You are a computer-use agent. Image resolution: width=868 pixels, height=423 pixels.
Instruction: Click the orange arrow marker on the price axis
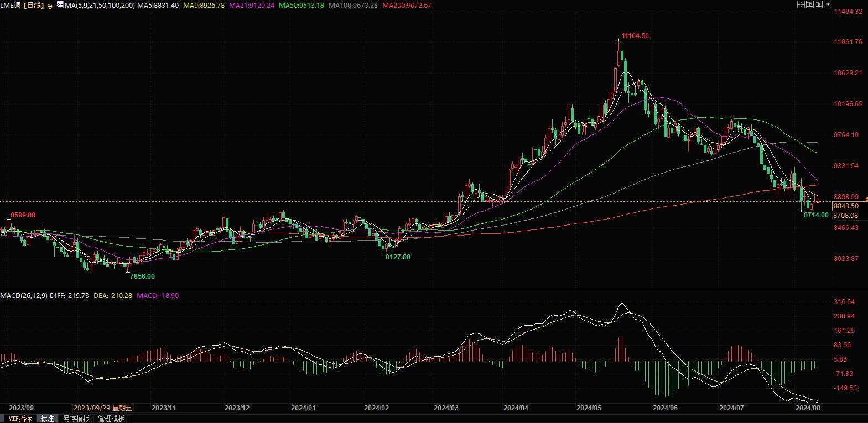tap(866, 199)
